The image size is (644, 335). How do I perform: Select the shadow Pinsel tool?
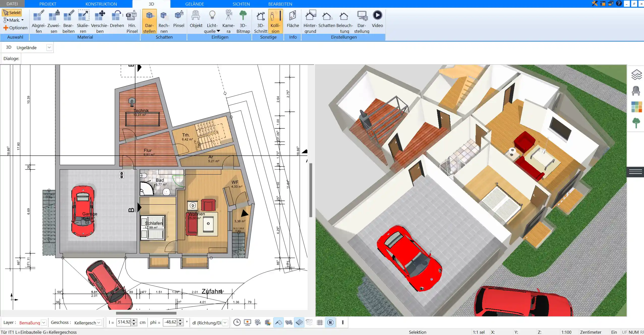click(179, 19)
